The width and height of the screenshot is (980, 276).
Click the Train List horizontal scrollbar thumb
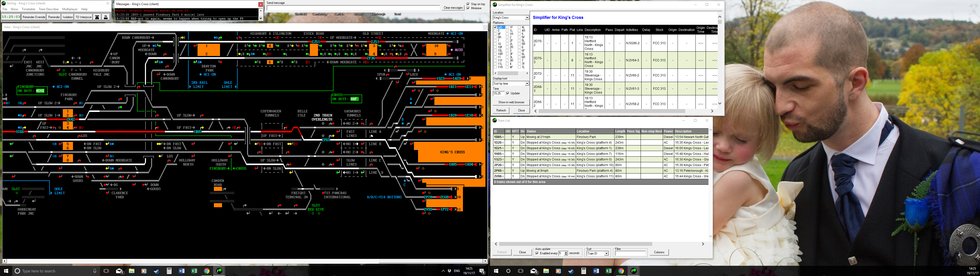pyautogui.click(x=575, y=244)
